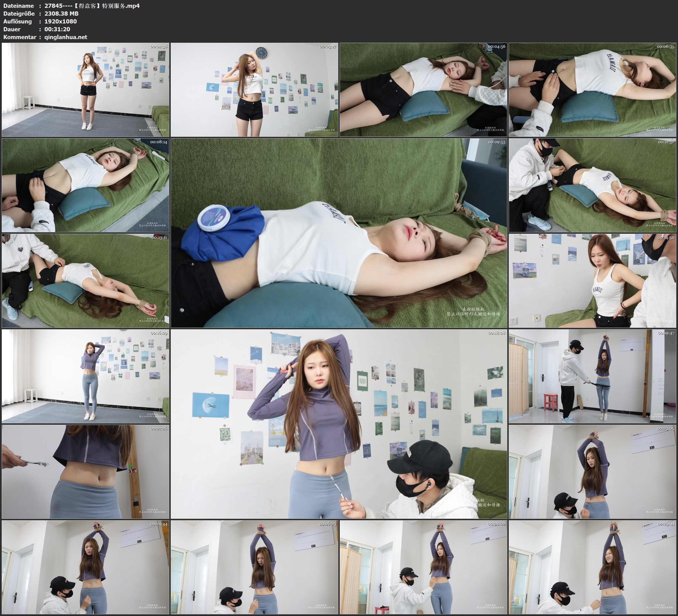Open the large thumbnail timestamped 00:18:08

tap(339, 424)
